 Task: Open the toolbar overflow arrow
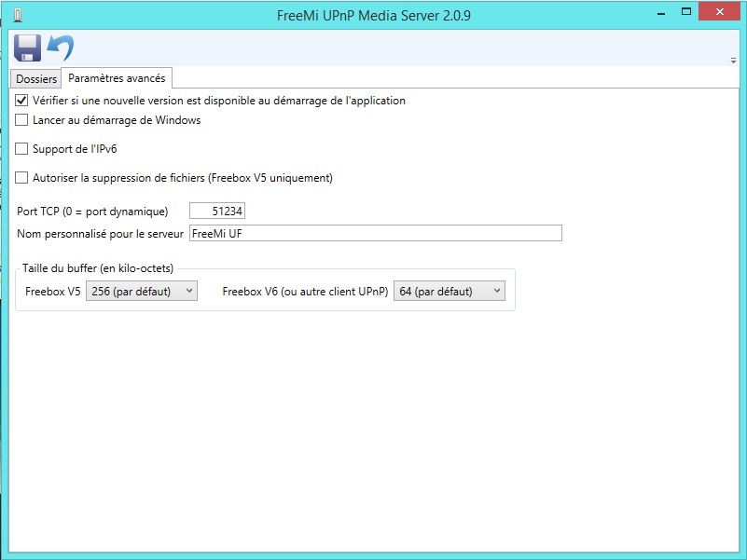[x=733, y=61]
